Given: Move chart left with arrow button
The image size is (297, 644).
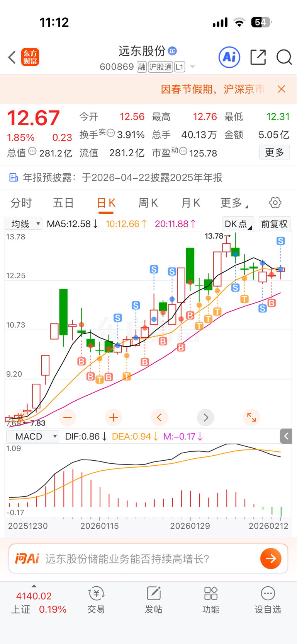Looking at the screenshot, I should (x=160, y=417).
